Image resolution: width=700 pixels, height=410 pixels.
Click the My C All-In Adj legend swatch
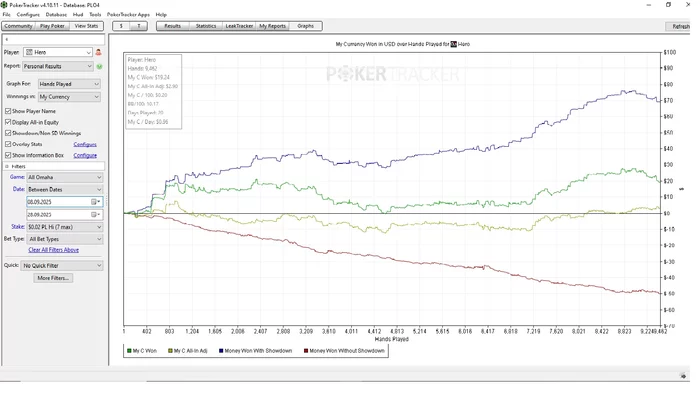point(170,351)
